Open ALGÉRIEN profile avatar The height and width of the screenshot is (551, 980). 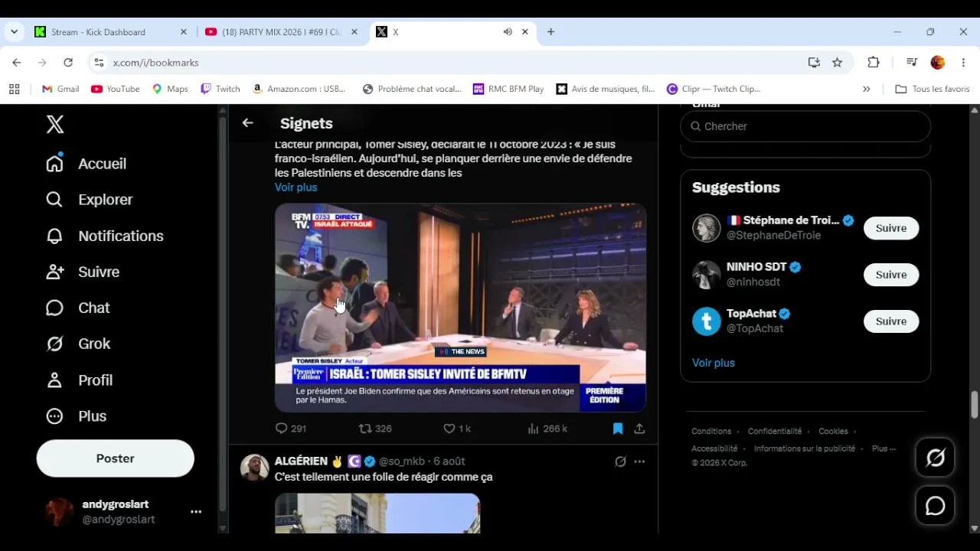coord(255,468)
